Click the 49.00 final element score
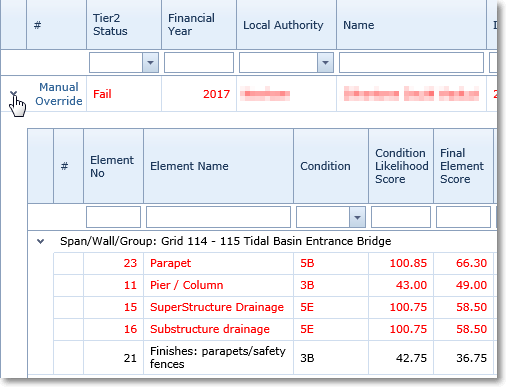The width and height of the screenshot is (506, 387). [463, 285]
